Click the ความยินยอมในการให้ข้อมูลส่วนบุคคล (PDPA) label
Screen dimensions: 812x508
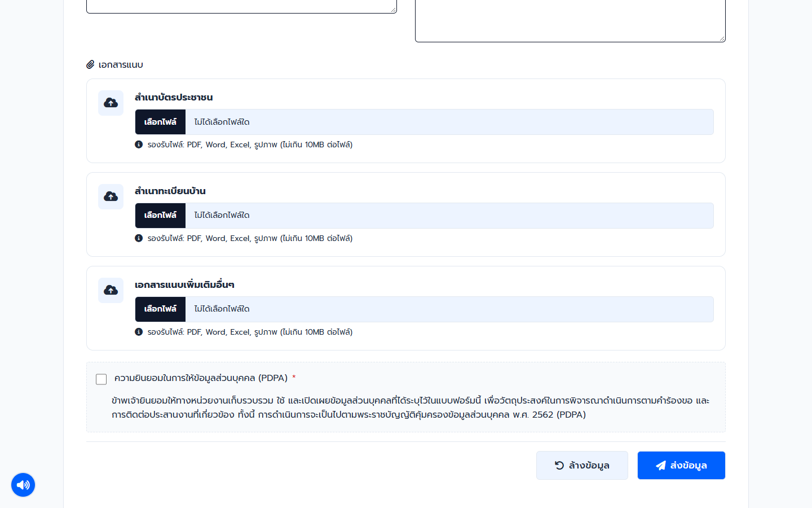click(201, 378)
